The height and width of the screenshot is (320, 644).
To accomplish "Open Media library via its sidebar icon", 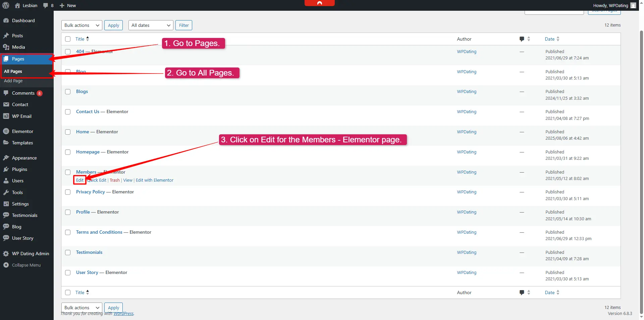I will pos(6,47).
